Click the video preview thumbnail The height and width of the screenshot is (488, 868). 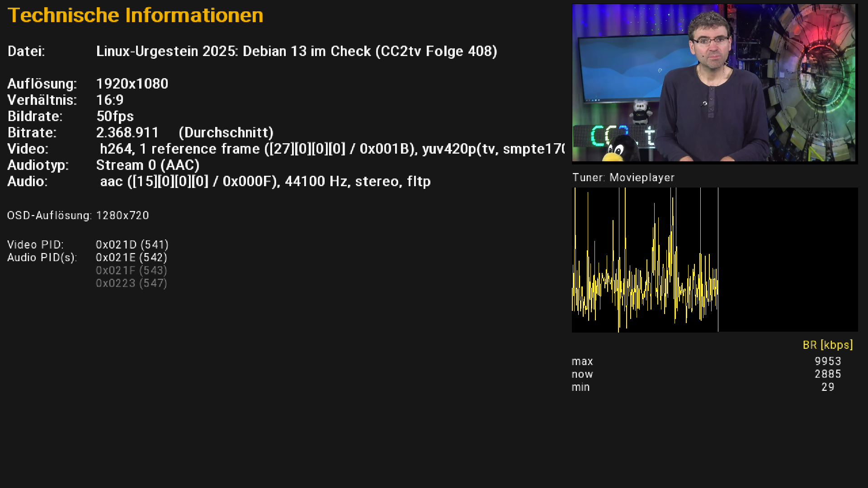pyautogui.click(x=714, y=83)
